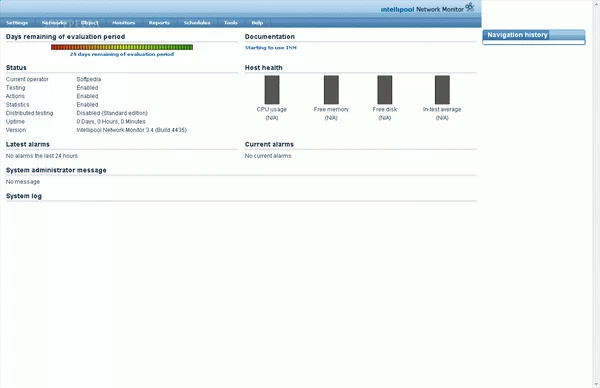Click the 'Latest alarms' heading
This screenshot has height=388, width=600.
click(28, 144)
